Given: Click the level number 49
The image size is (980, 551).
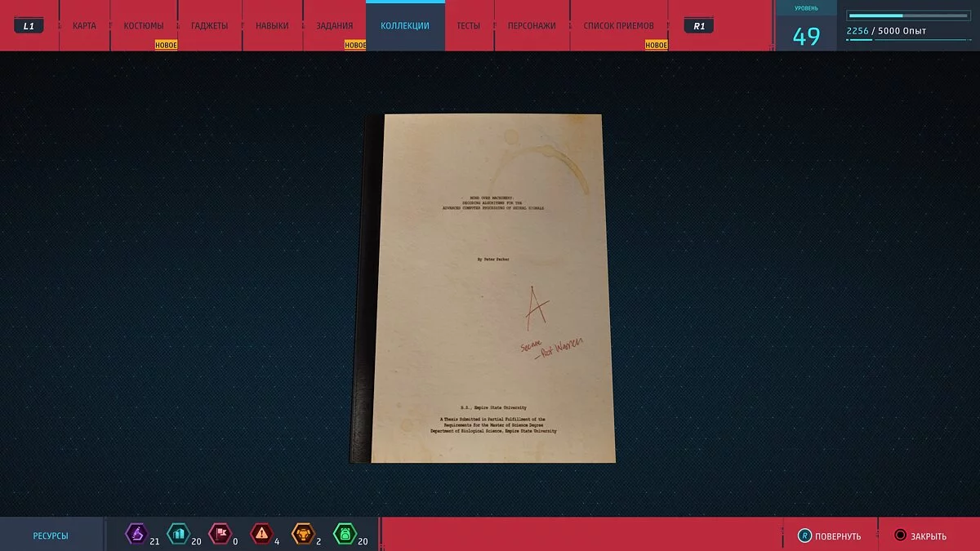Looking at the screenshot, I should (806, 37).
